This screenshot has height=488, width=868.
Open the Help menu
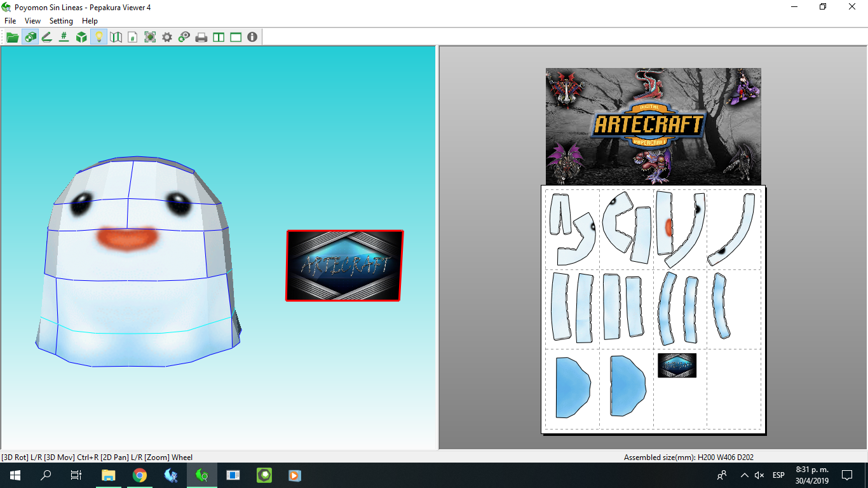pyautogui.click(x=90, y=21)
